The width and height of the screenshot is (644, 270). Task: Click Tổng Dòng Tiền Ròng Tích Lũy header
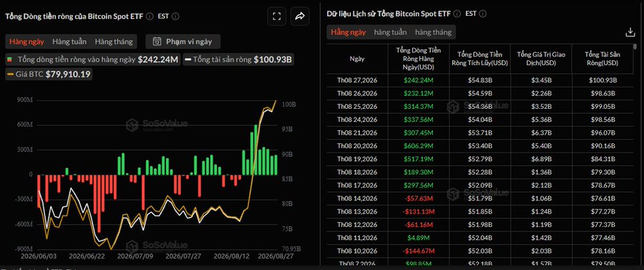[x=479, y=59]
